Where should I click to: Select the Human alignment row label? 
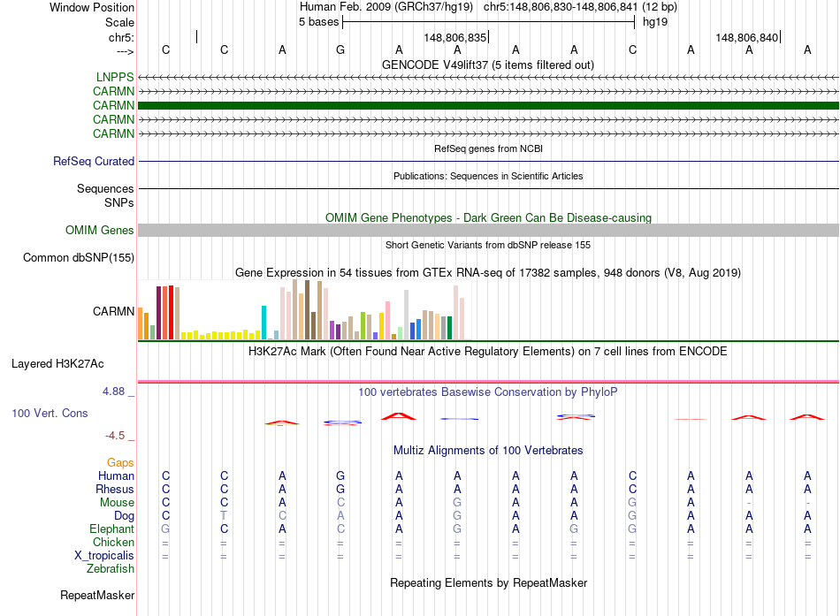click(116, 476)
